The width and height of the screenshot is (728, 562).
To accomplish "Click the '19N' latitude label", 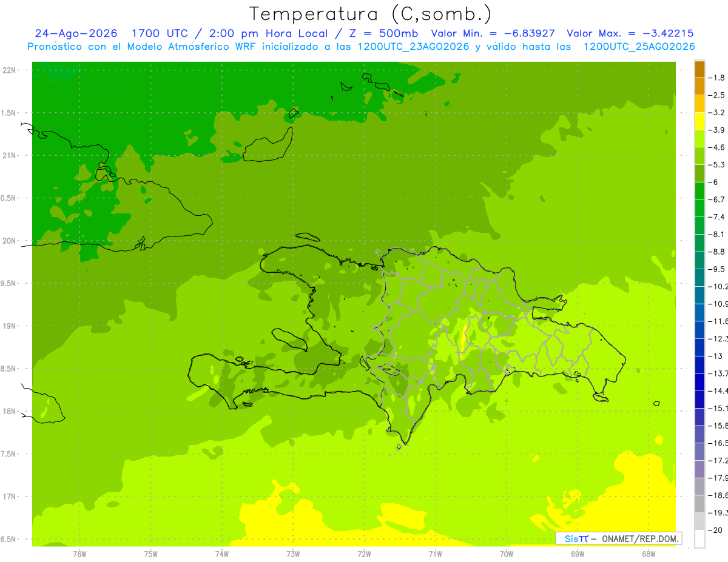I will (9, 326).
